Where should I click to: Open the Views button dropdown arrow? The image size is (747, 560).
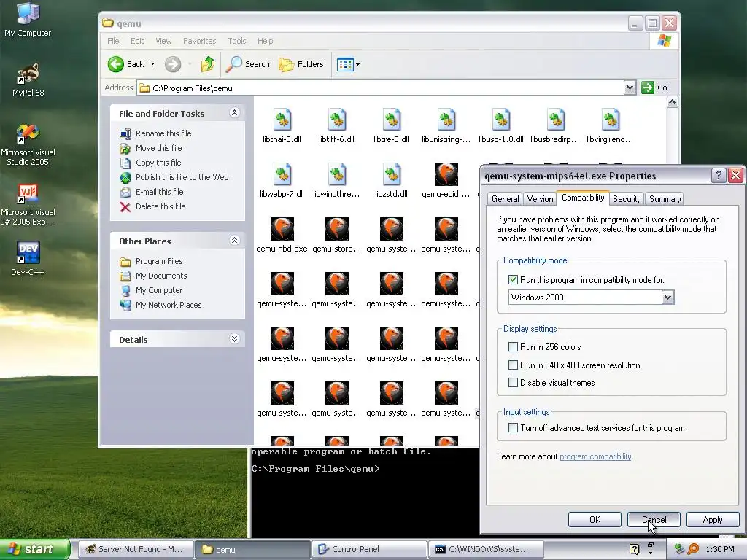click(x=357, y=64)
